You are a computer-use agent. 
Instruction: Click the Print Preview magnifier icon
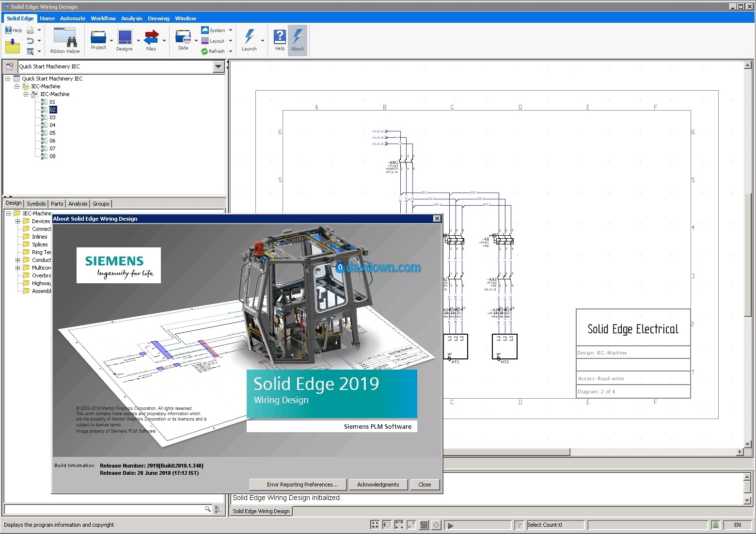pyautogui.click(x=30, y=51)
